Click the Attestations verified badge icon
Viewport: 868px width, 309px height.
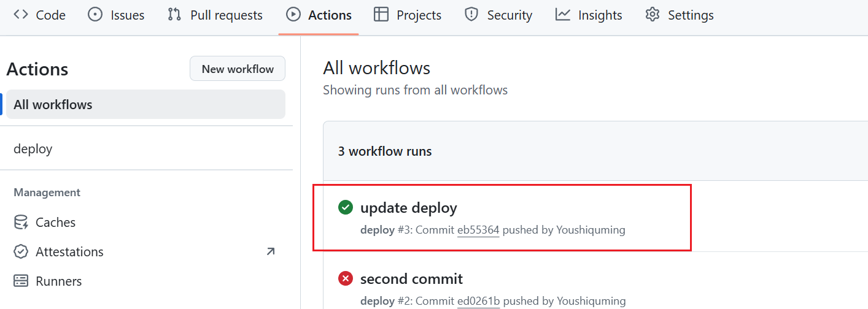click(21, 251)
